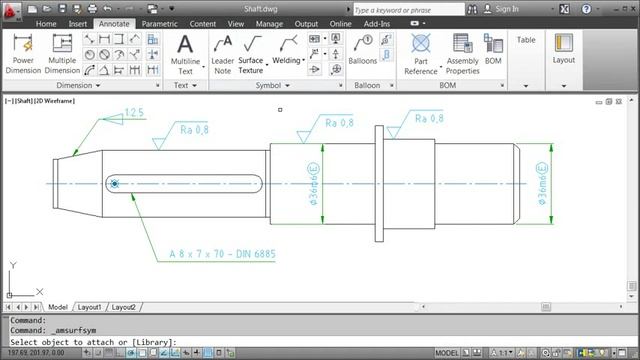
Task: Toggle Snap Mode in status bar
Action: pyautogui.click(x=98, y=353)
